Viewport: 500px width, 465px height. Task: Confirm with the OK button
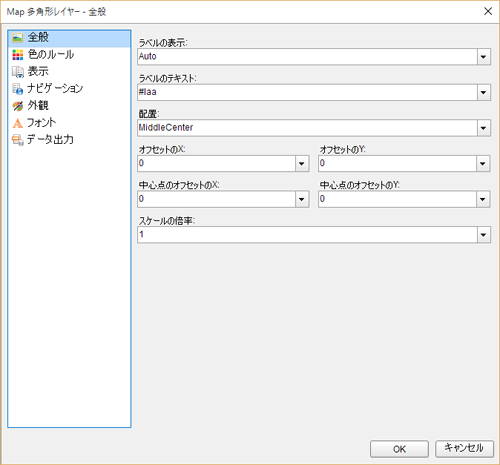tap(399, 449)
